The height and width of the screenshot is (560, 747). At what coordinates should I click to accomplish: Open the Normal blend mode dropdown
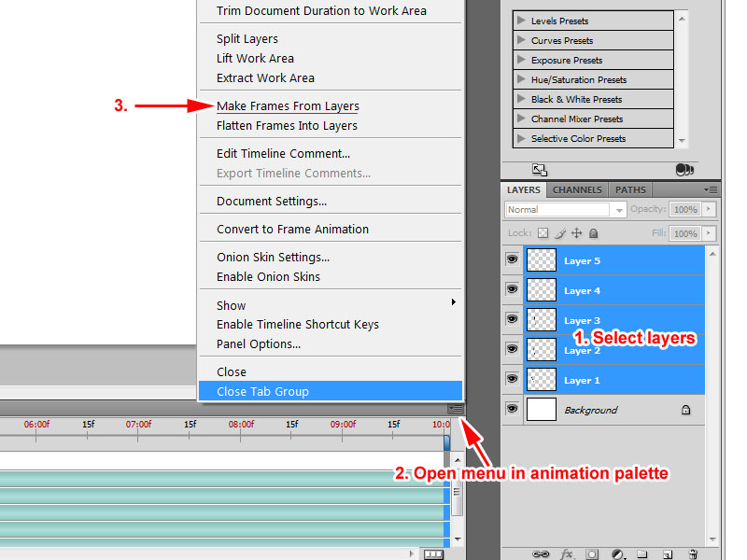(x=565, y=210)
